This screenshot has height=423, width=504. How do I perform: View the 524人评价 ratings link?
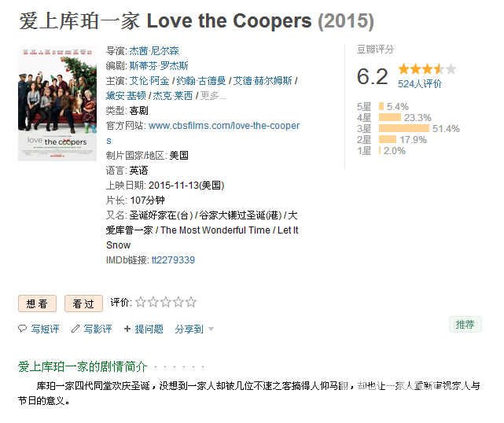[420, 84]
